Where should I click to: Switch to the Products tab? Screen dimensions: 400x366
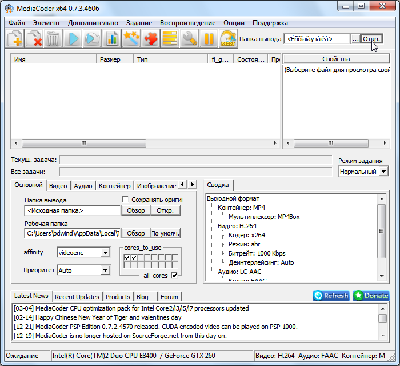118,297
